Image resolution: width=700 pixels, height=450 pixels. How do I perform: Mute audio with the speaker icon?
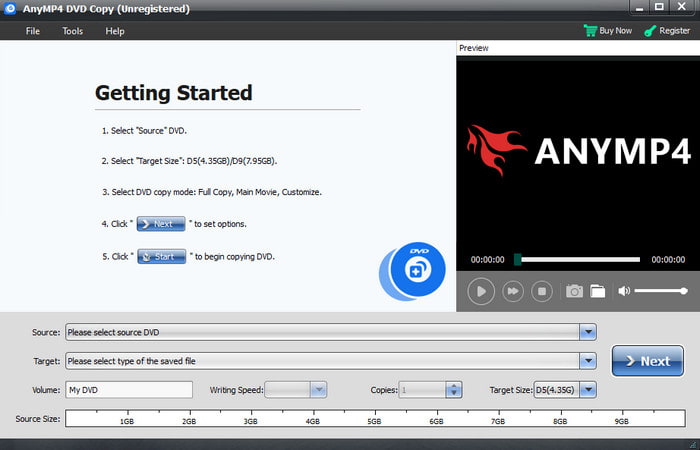tap(624, 291)
